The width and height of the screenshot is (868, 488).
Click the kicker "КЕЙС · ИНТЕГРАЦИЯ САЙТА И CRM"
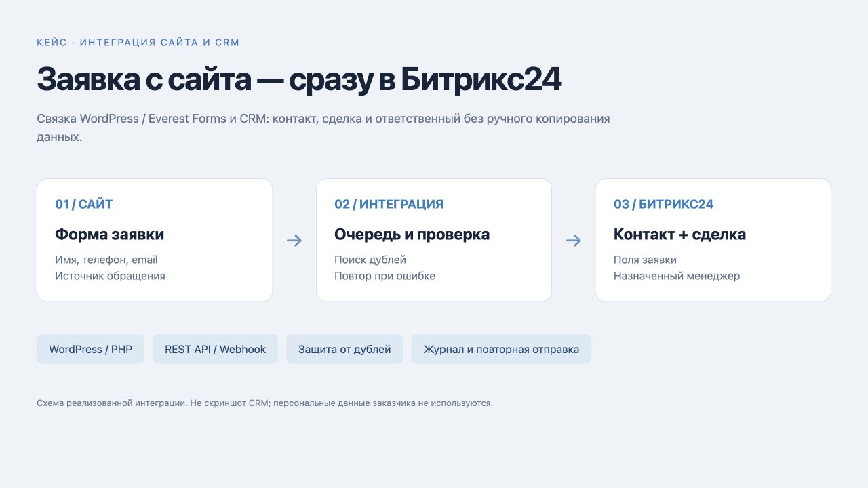pyautogui.click(x=138, y=43)
